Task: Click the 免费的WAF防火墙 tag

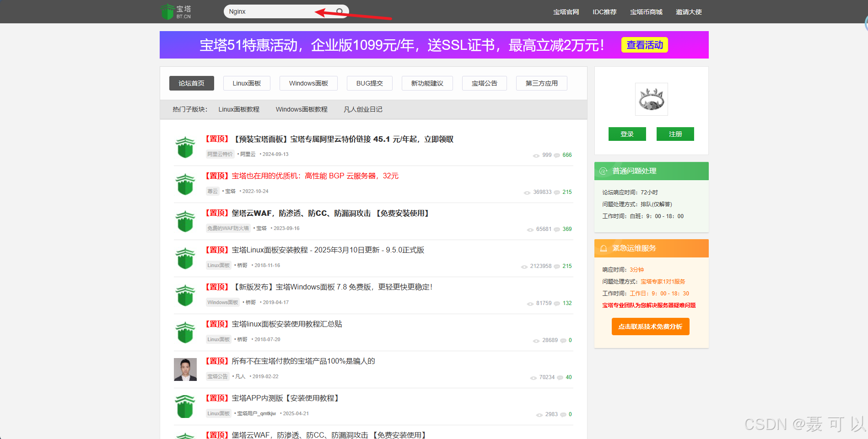Action: click(x=228, y=228)
